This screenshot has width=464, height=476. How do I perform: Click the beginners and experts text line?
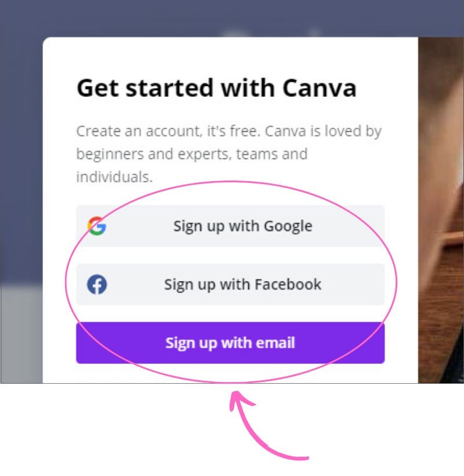(x=191, y=154)
